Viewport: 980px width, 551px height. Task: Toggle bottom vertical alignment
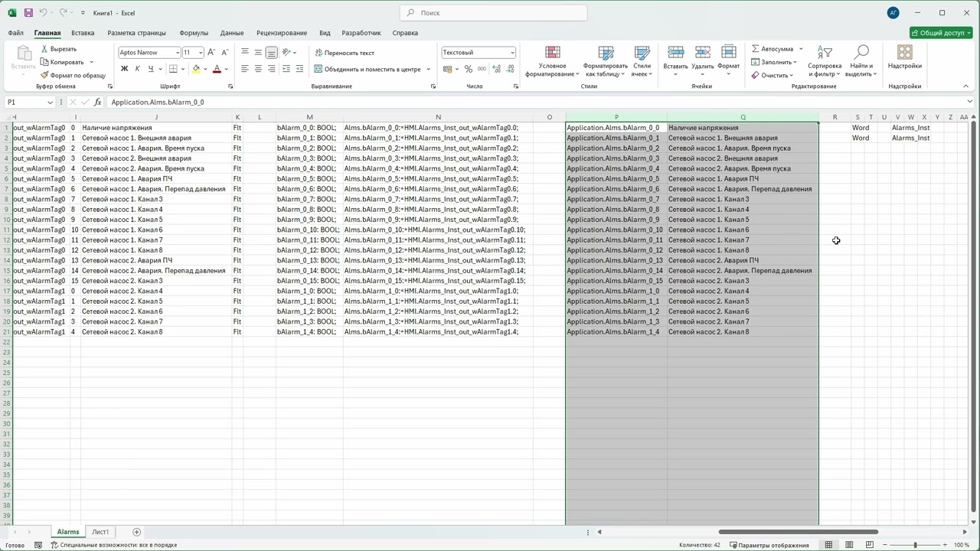pos(271,53)
